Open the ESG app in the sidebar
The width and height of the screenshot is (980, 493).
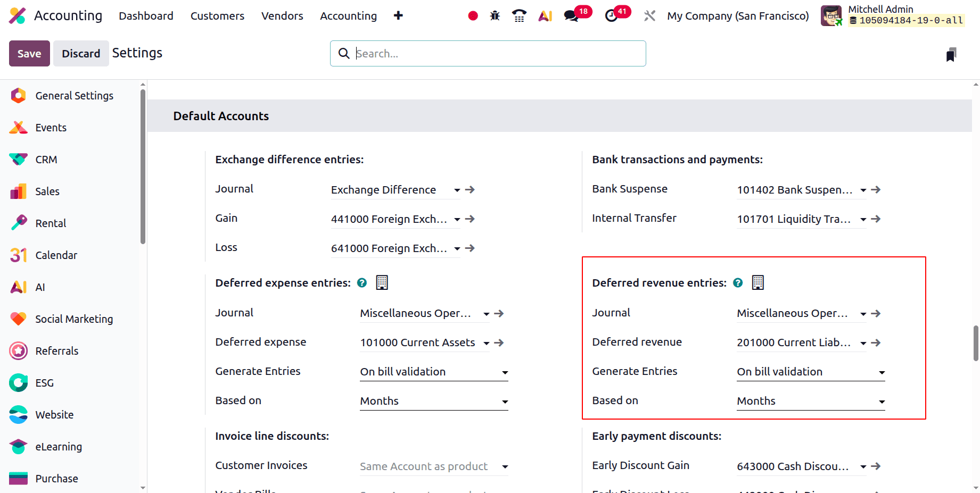44,383
